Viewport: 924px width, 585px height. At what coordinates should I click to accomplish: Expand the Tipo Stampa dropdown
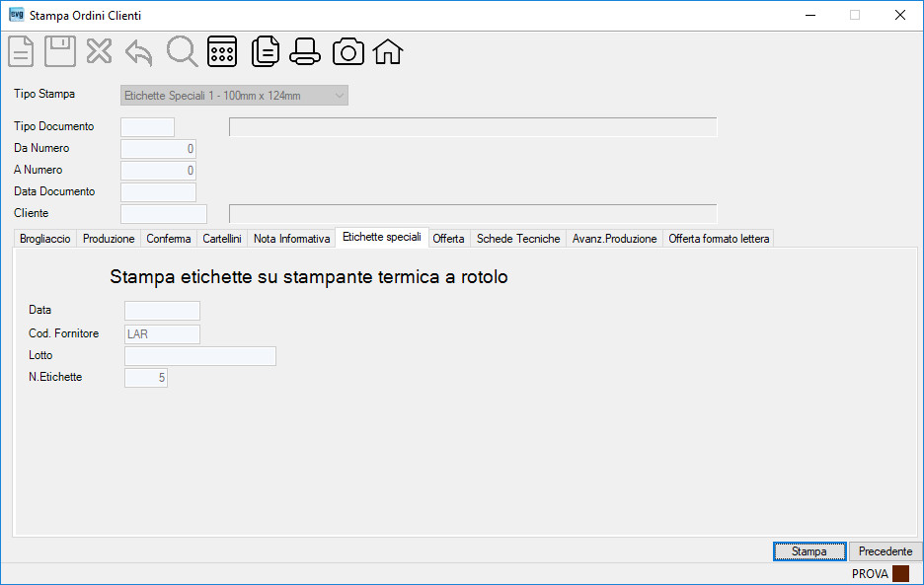pos(234,96)
